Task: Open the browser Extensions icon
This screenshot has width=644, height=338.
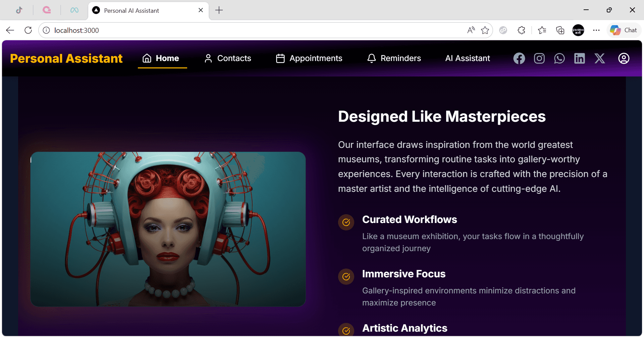Action: point(521,30)
